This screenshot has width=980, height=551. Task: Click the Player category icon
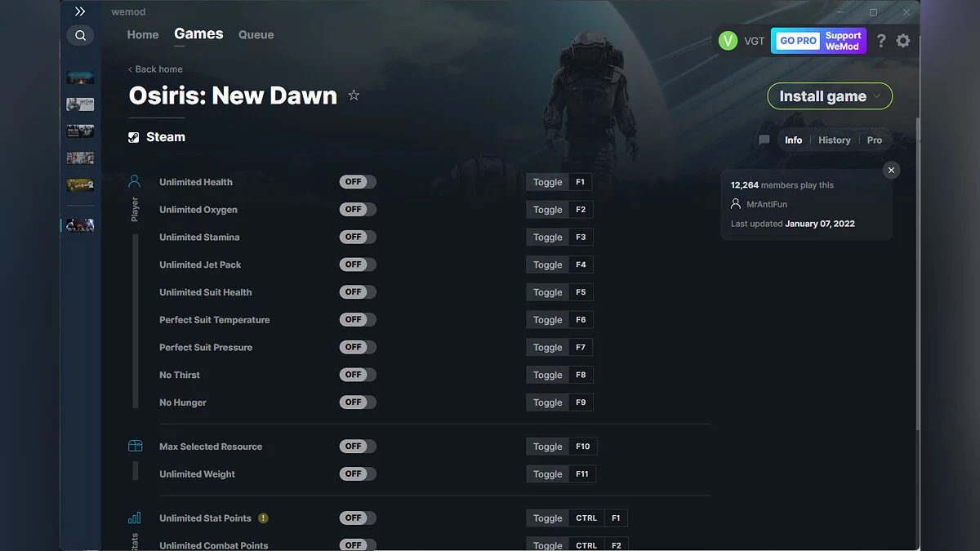135,181
